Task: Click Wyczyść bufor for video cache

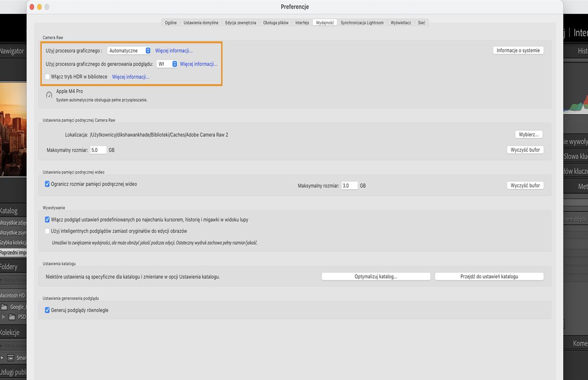Action: [x=525, y=185]
